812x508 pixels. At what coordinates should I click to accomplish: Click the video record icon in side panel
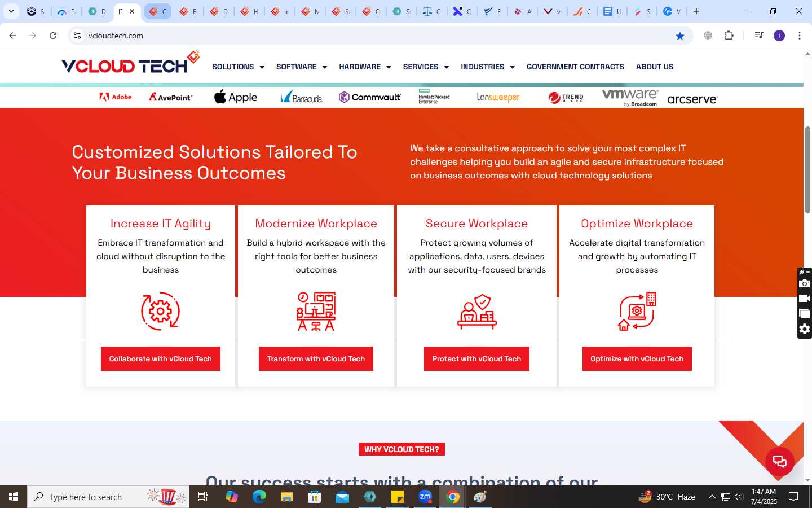pyautogui.click(x=805, y=299)
